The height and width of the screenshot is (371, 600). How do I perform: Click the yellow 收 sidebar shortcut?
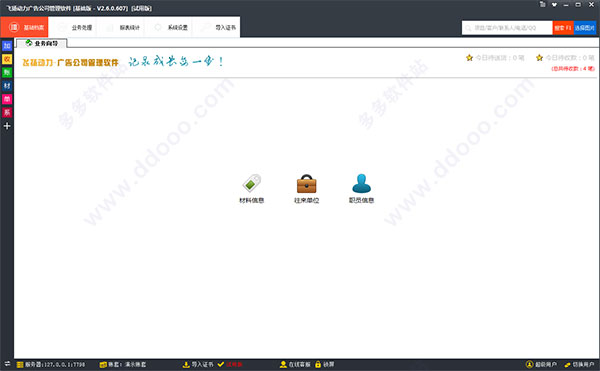(7, 59)
